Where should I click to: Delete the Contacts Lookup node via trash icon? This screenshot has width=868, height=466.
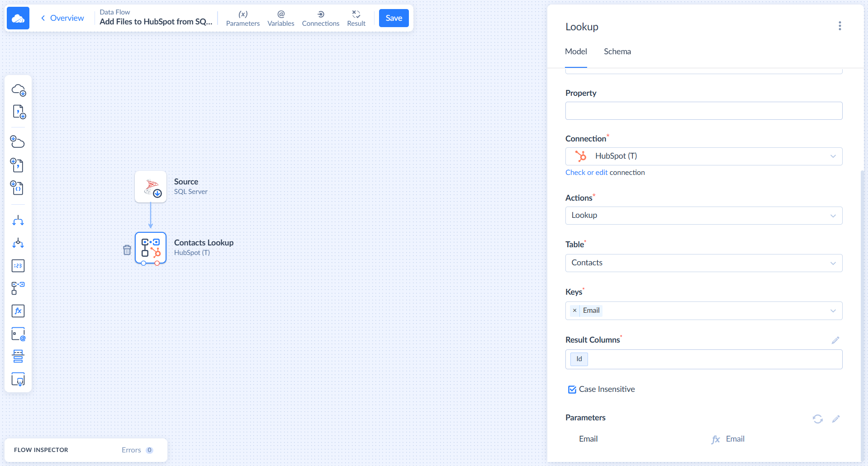pyautogui.click(x=127, y=250)
